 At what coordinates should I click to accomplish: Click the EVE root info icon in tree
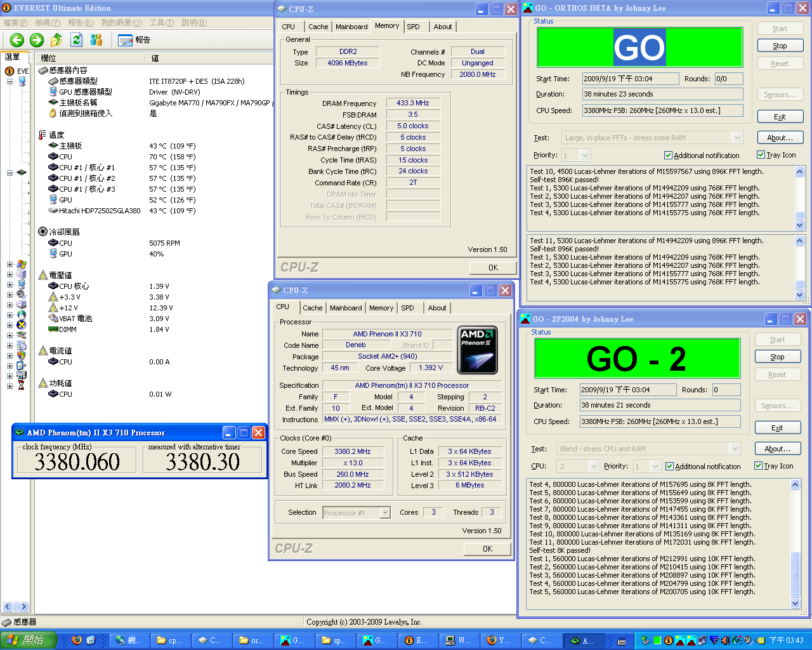(x=10, y=71)
